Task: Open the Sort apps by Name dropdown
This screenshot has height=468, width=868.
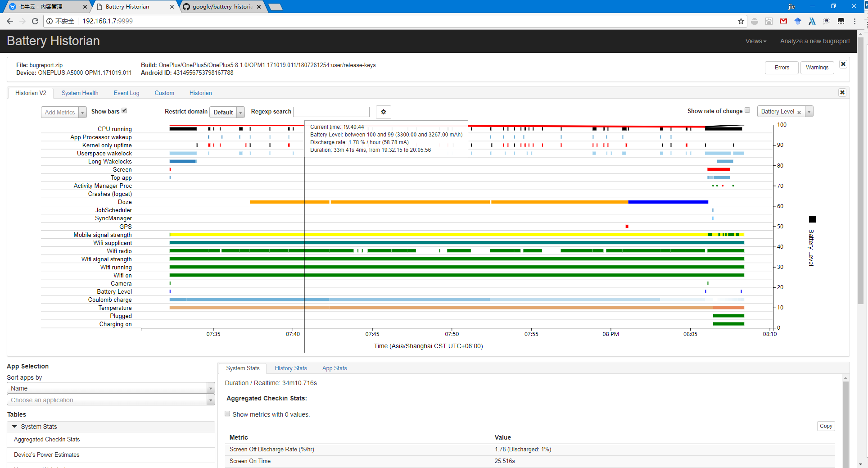Action: tap(111, 388)
